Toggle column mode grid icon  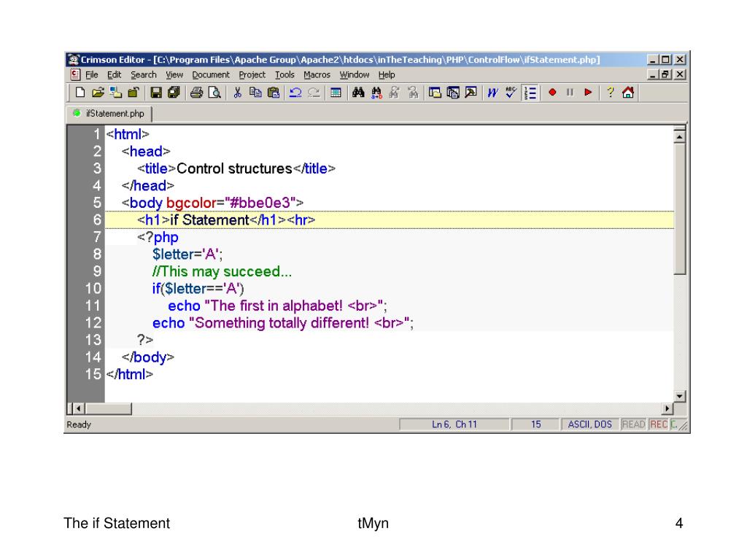[336, 93]
